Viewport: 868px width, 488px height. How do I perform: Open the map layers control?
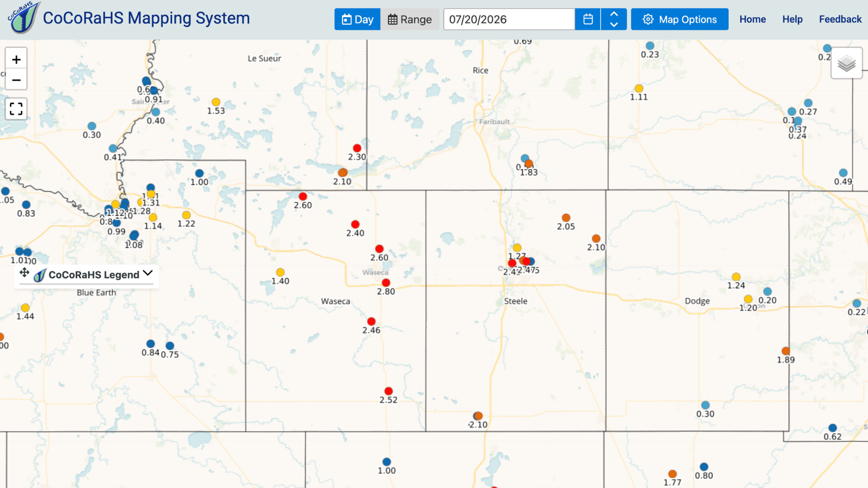pyautogui.click(x=846, y=63)
